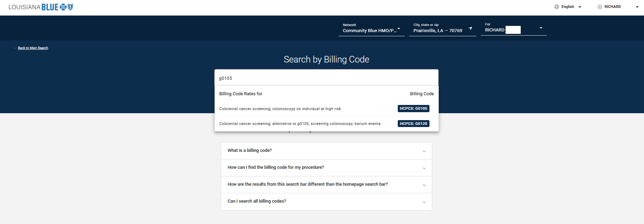Screen dimensions: 644x224
Task: Click the HCPCS: G0120 code badge
Action: click(413, 124)
